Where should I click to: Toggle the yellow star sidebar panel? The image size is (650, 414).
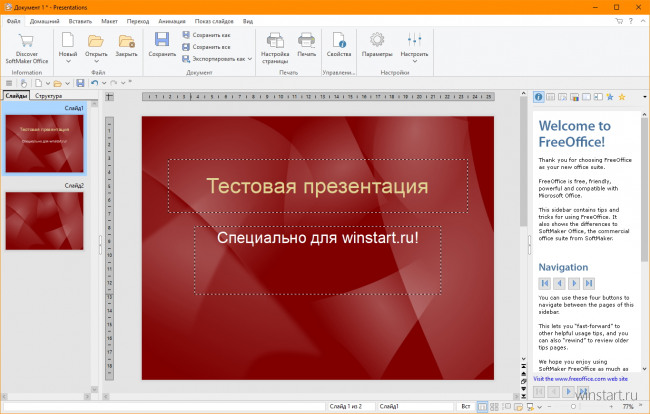pyautogui.click(x=622, y=97)
